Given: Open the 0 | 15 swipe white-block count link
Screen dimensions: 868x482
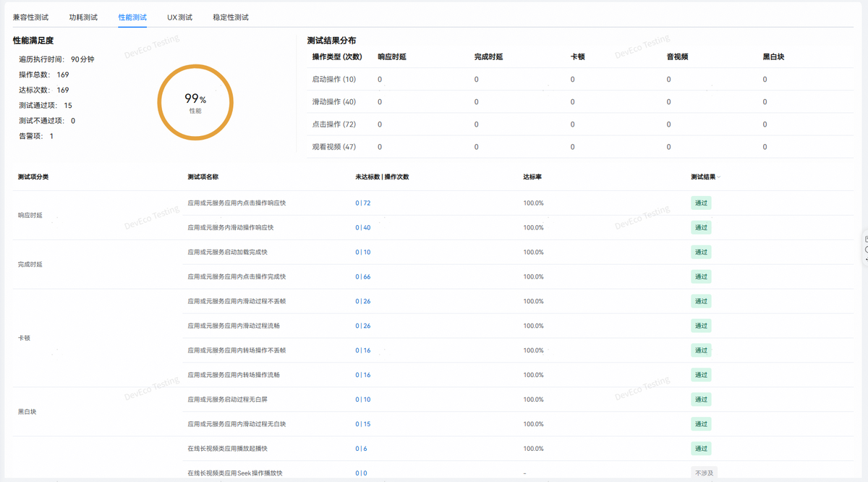Looking at the screenshot, I should pyautogui.click(x=362, y=424).
